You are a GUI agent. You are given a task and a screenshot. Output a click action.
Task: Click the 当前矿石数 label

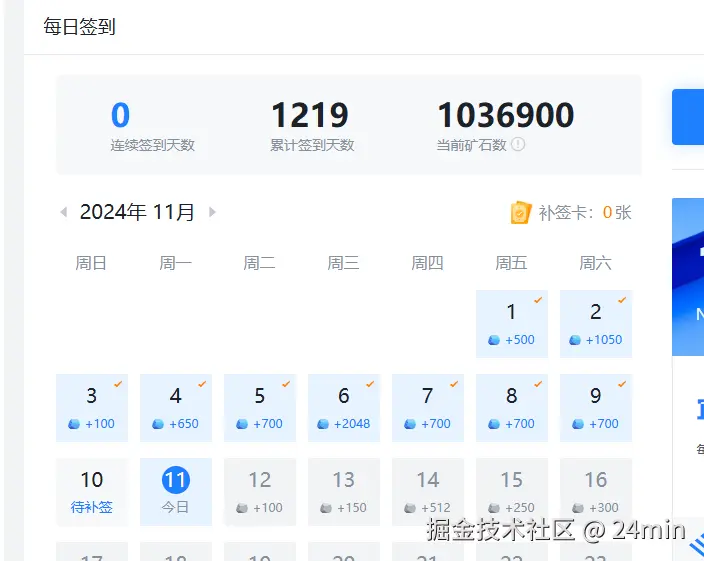[471, 145]
